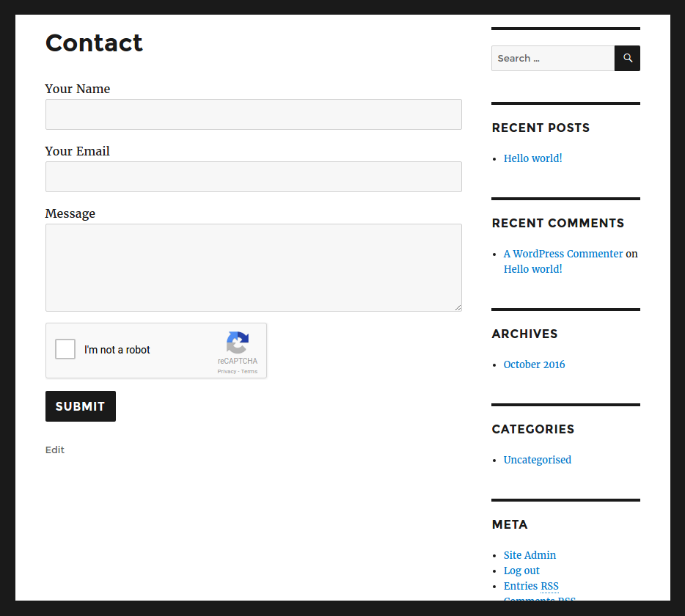Focus the Your Email text field
The width and height of the screenshot is (685, 616).
point(253,177)
